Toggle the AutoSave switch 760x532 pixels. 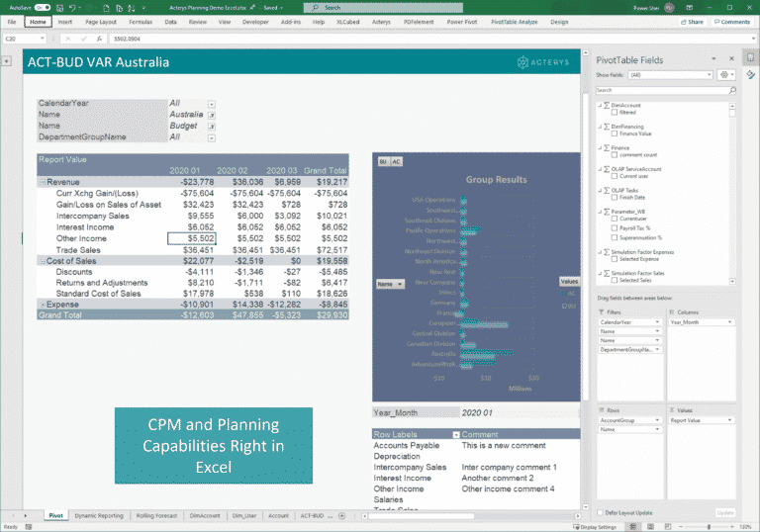click(42, 7)
